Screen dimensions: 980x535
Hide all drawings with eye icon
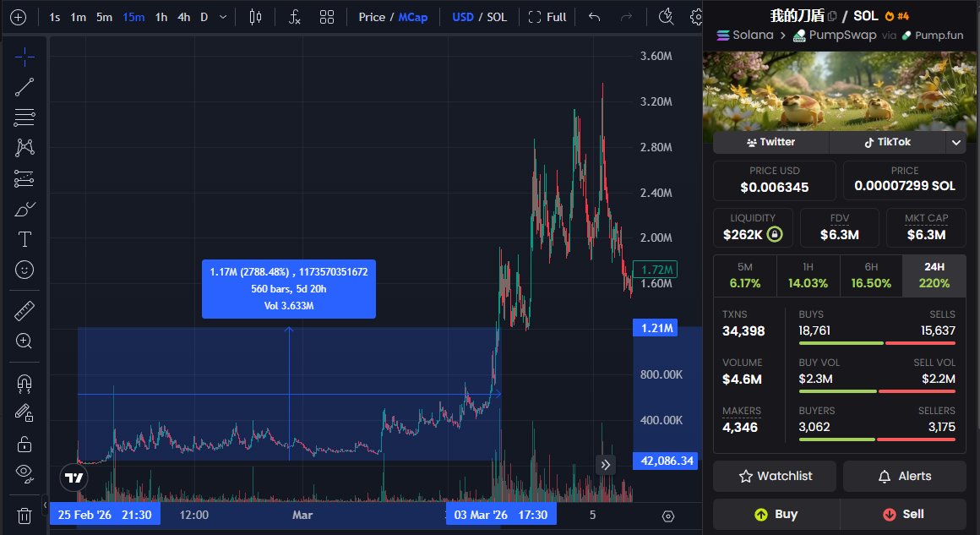tap(24, 473)
